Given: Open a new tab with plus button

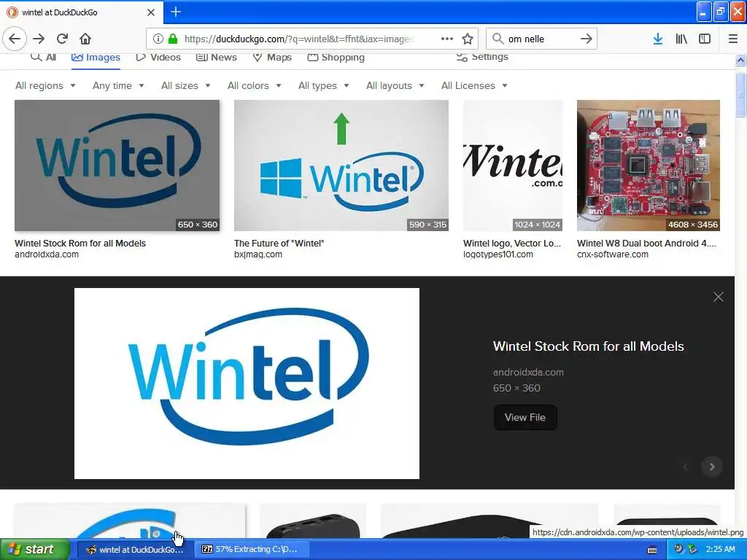Looking at the screenshot, I should tap(176, 12).
